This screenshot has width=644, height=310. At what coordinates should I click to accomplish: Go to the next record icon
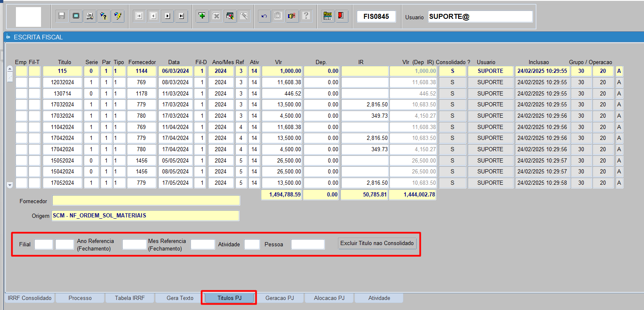coord(167,16)
